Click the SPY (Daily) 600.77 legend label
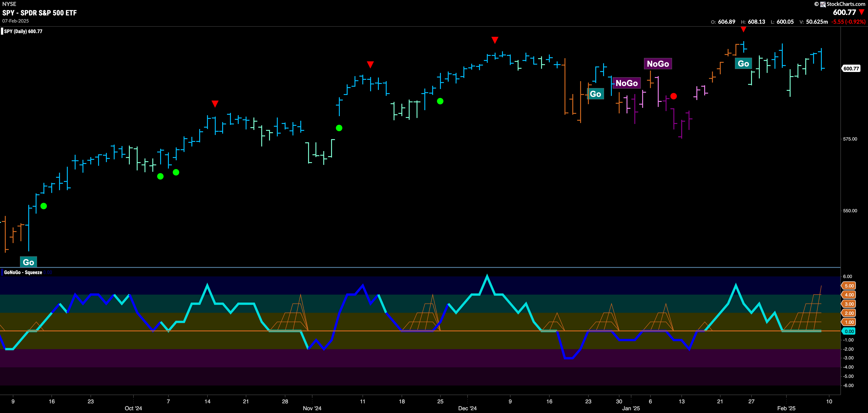Image resolution: width=868 pixels, height=413 pixels. [x=23, y=31]
